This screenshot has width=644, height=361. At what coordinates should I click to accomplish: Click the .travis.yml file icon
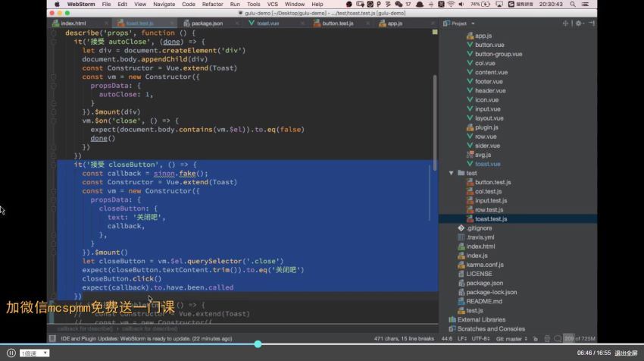(461, 237)
